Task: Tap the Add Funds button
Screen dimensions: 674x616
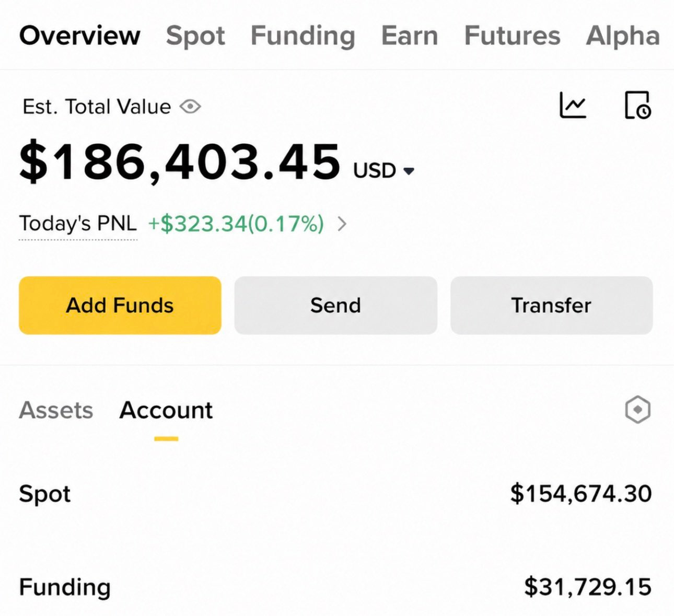Action: tap(120, 305)
